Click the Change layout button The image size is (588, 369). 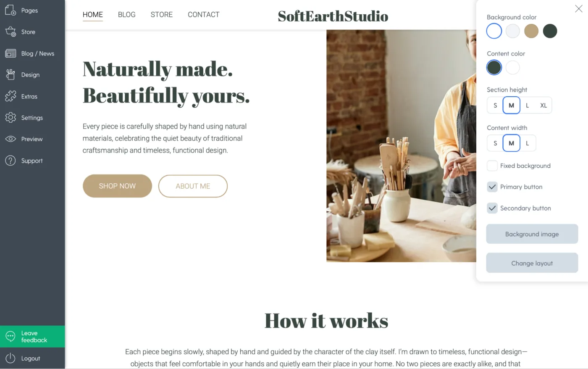[532, 263]
